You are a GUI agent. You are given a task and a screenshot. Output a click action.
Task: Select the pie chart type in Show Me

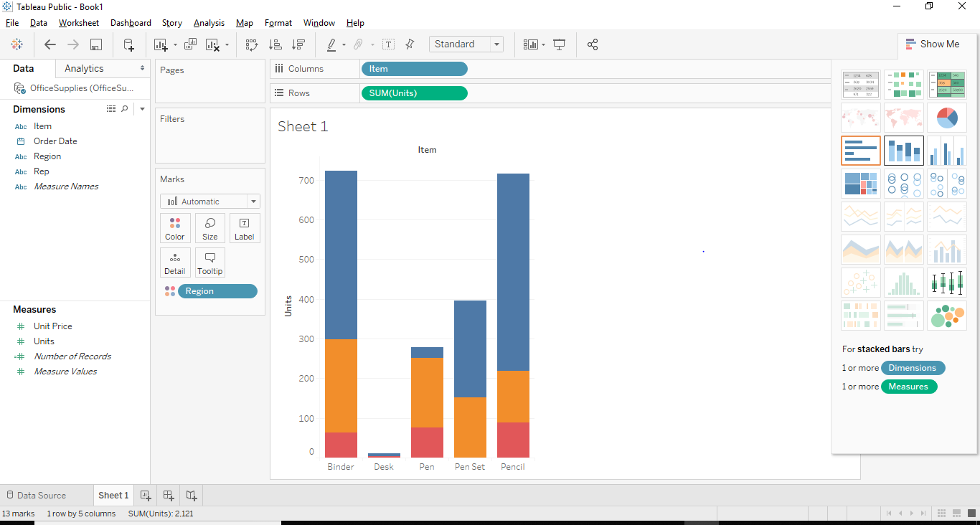(946, 117)
